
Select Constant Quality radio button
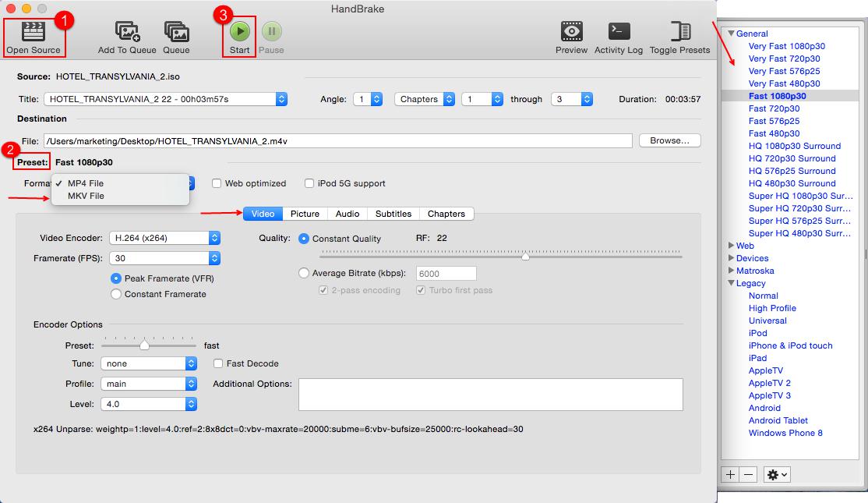pos(303,238)
